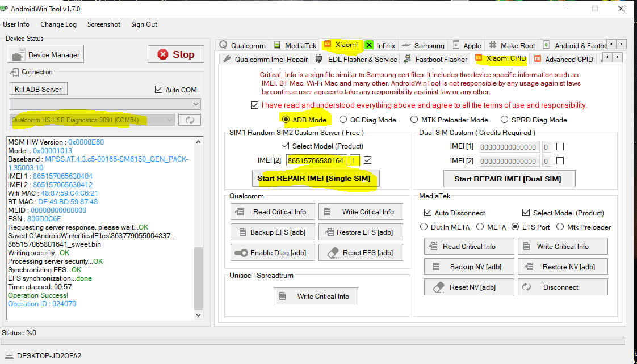Toggle Select Model (Product) in SIM1 section
Viewport: 637px width, 364px height.
[x=285, y=145]
